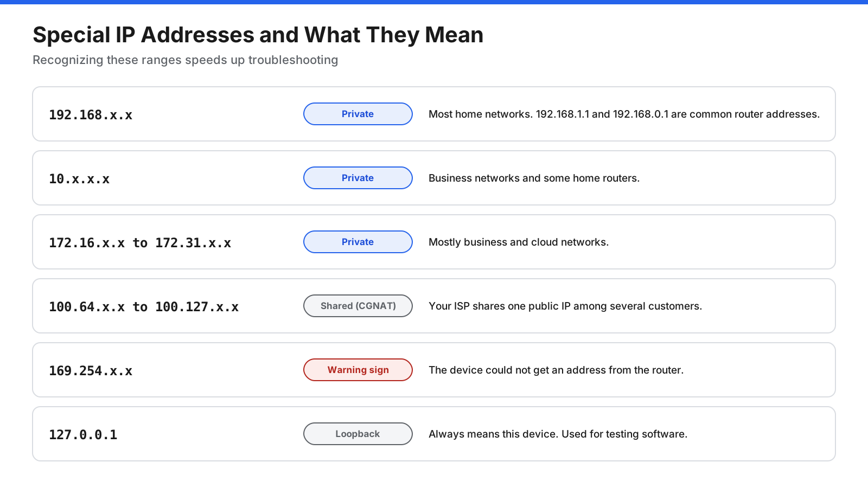This screenshot has width=868, height=488.
Task: Select the 192.168.x.x address text
Action: click(x=91, y=115)
